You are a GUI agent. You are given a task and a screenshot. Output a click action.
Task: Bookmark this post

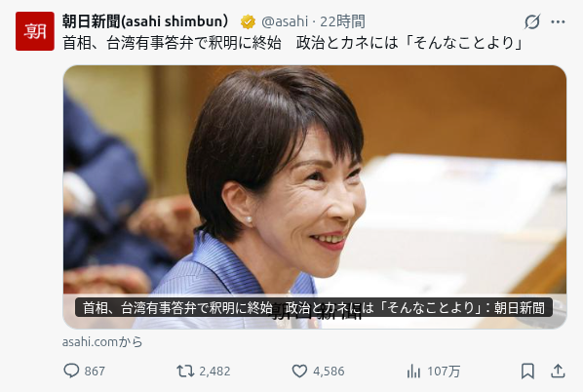click(x=527, y=371)
